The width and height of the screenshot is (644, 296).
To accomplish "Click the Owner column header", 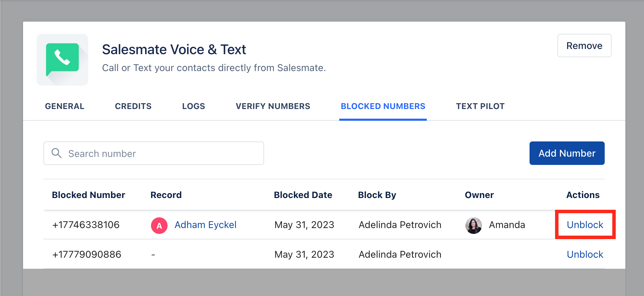I will coord(479,195).
